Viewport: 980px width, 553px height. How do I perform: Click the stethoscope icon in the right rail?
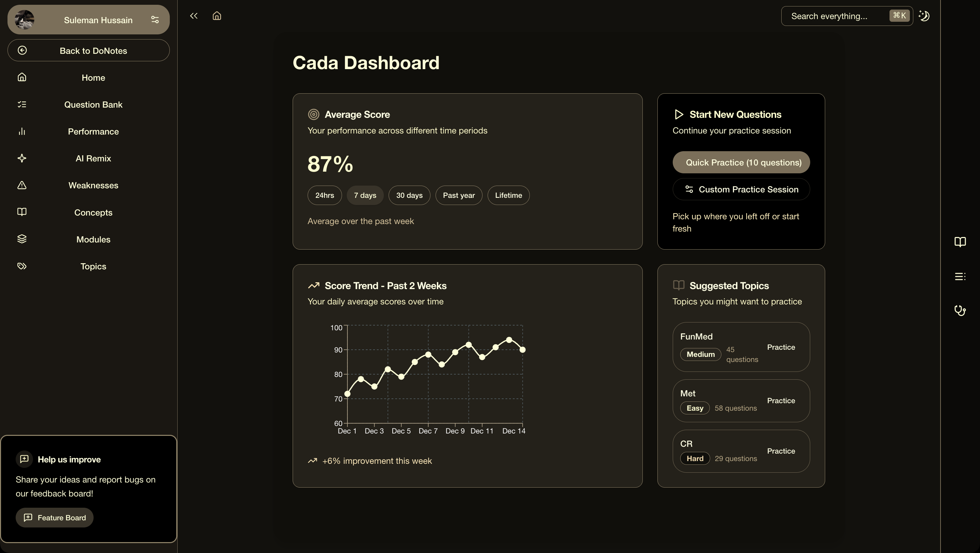(960, 311)
